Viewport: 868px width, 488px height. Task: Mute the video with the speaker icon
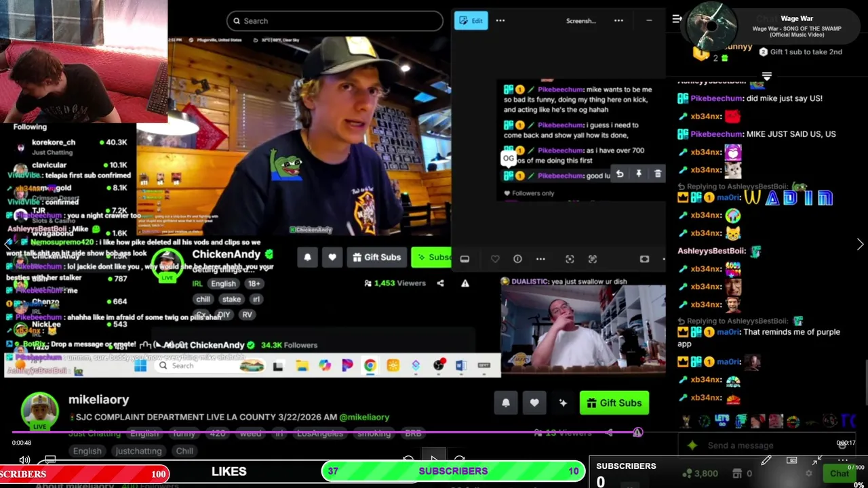click(x=24, y=460)
